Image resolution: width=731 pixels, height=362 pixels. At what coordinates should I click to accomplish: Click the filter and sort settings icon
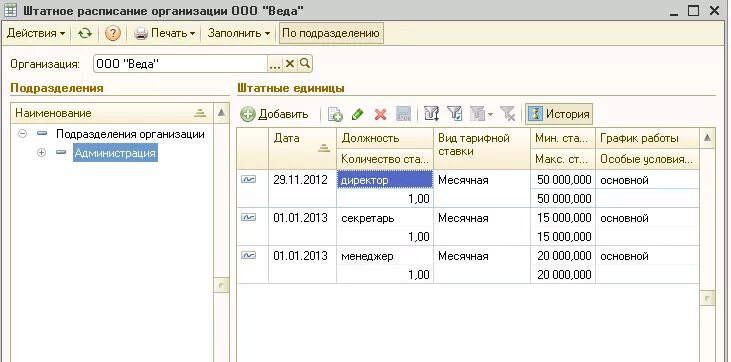pyautogui.click(x=432, y=114)
